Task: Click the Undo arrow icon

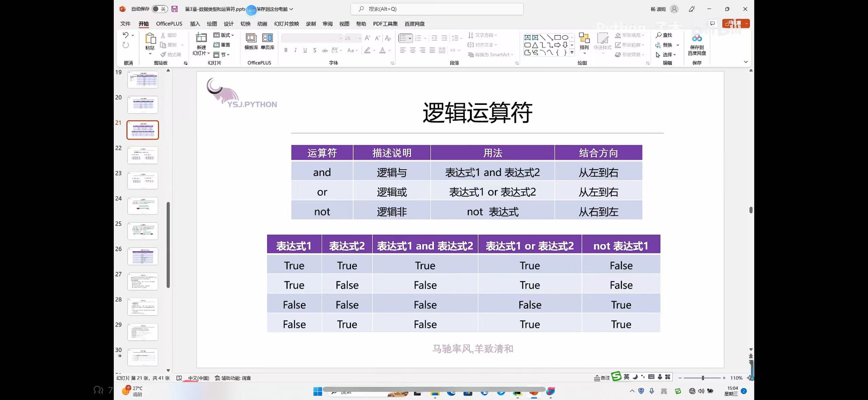Action: tap(125, 35)
